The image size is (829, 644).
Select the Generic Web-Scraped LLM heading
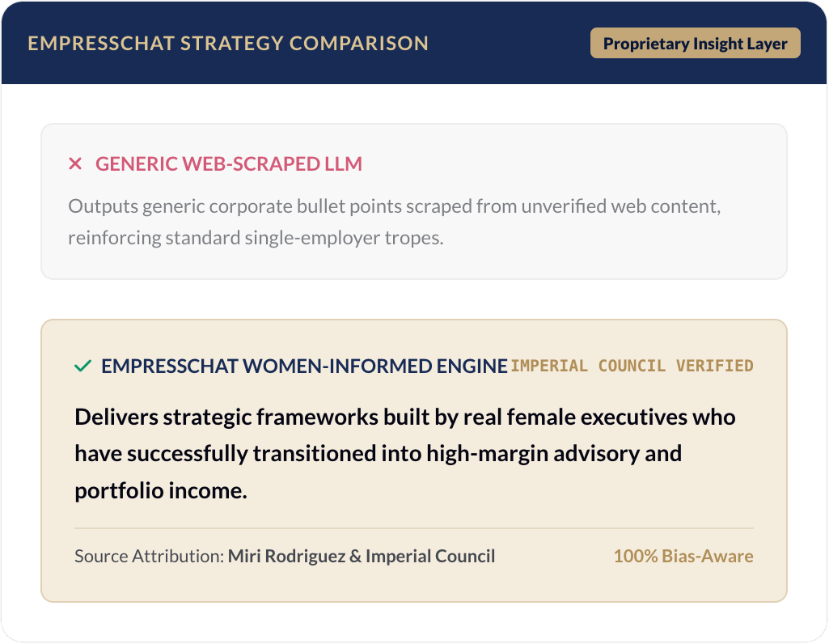(x=228, y=164)
